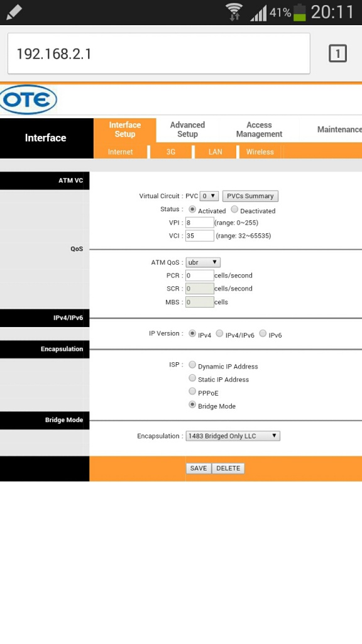Tap the signal strength bars icon

pos(258,13)
